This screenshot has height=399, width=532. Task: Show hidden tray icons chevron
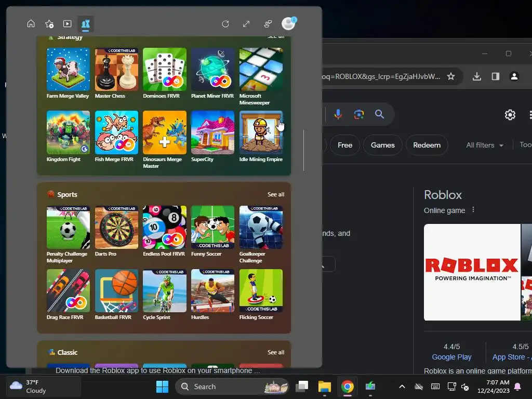pyautogui.click(x=402, y=387)
